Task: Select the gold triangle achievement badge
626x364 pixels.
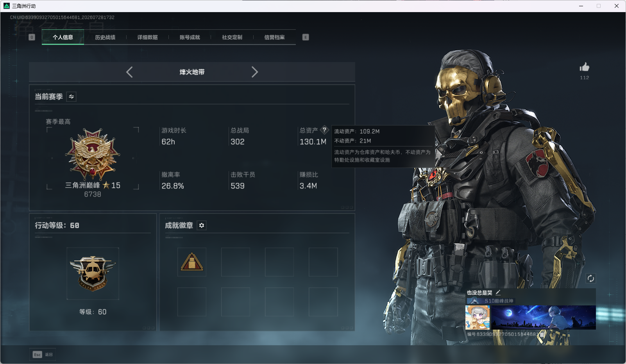Action: [192, 262]
